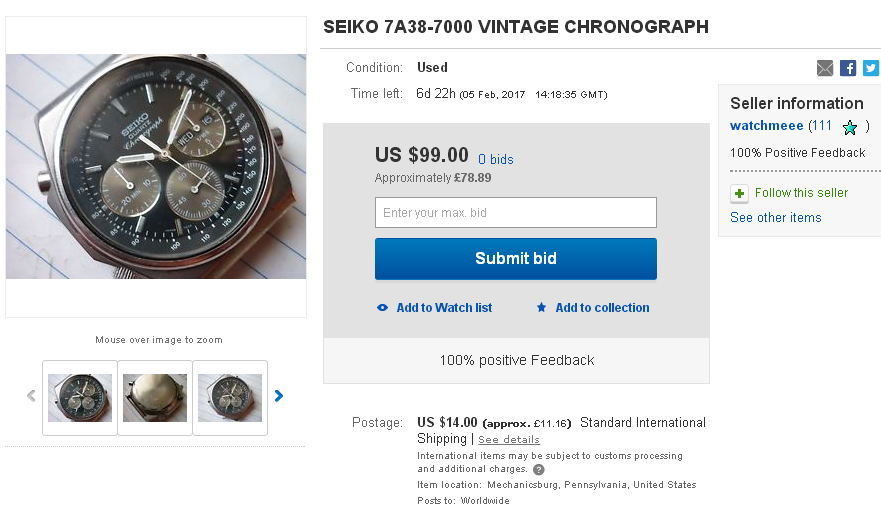Select first watch thumbnail

click(x=80, y=397)
